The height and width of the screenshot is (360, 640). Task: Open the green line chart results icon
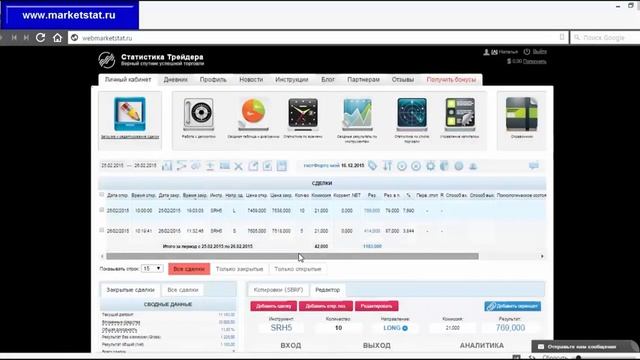(357, 113)
